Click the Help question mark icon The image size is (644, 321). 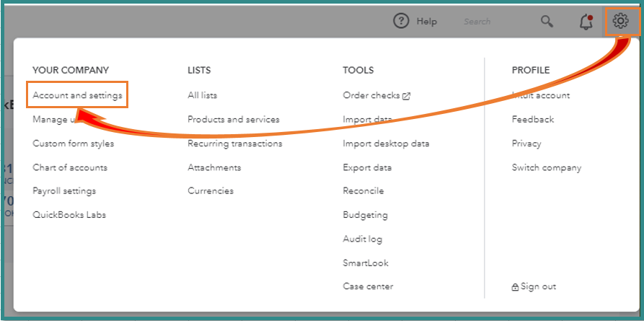click(x=401, y=22)
